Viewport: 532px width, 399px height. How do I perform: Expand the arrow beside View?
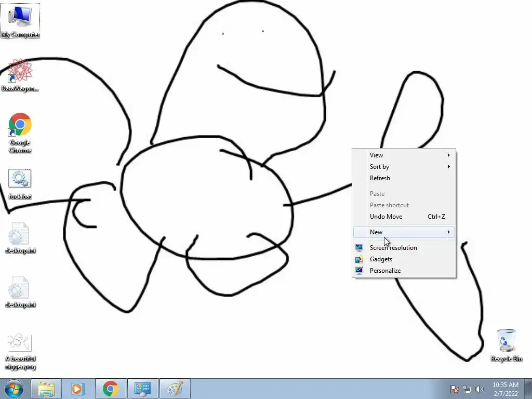[x=448, y=155]
